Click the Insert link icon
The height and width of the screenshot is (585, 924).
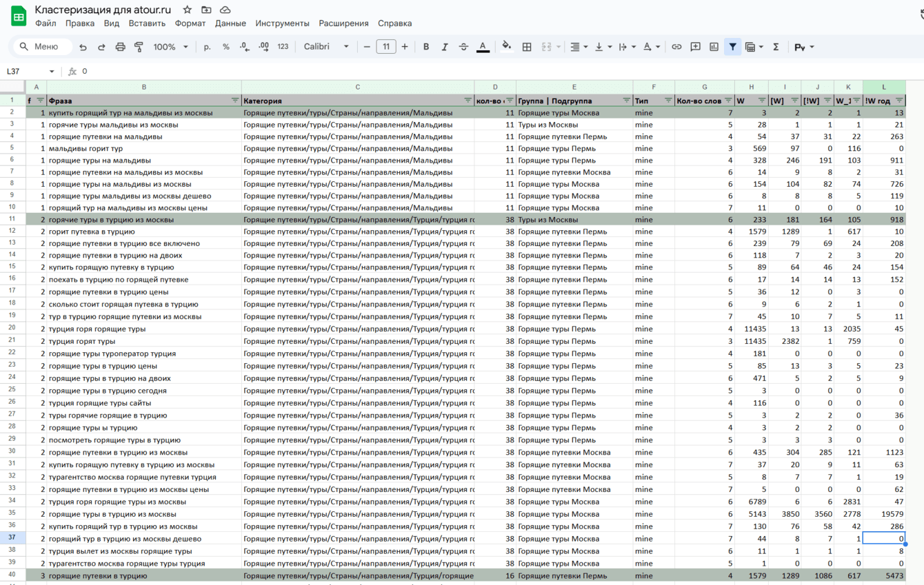[676, 47]
